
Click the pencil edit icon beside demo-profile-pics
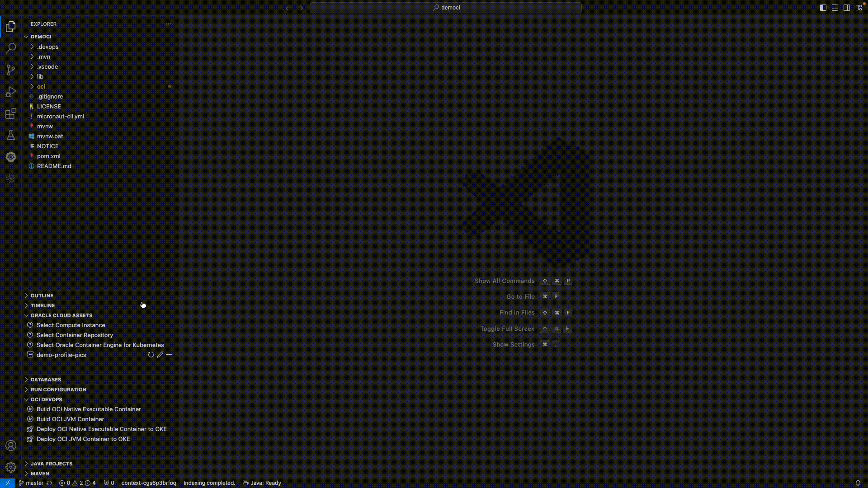click(x=160, y=355)
